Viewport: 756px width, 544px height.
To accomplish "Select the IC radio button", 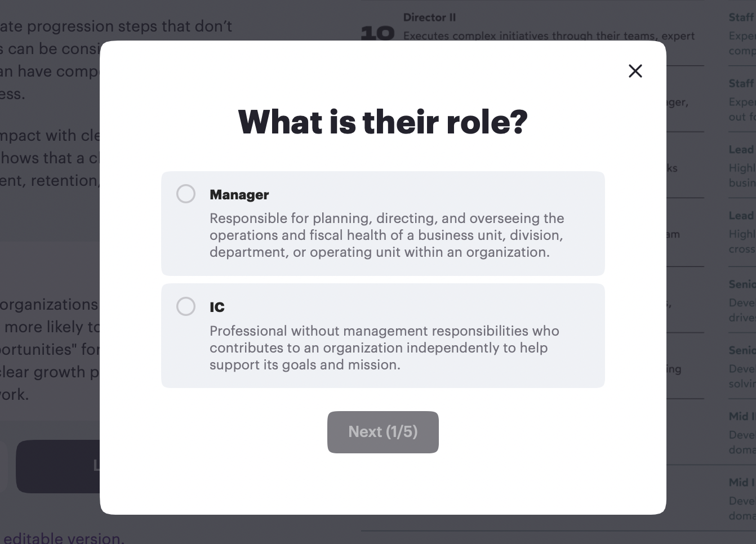I will [x=186, y=306].
